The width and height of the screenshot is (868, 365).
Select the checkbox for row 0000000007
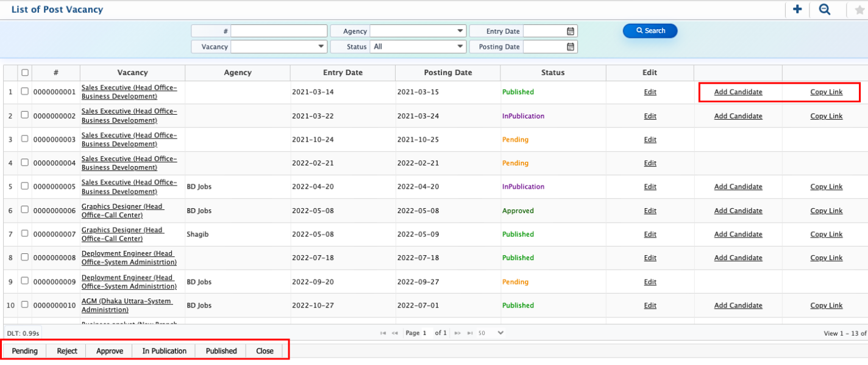(x=25, y=233)
